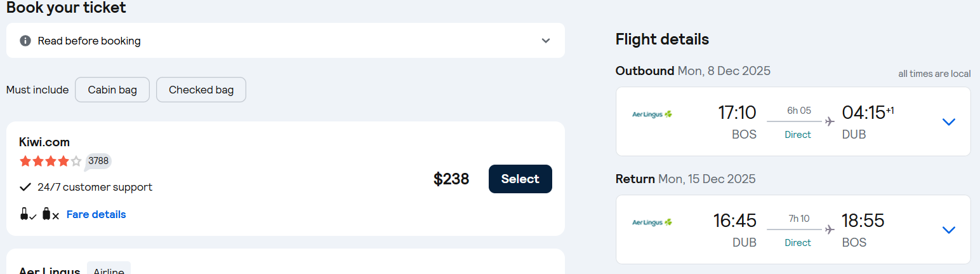The height and width of the screenshot is (274, 980).
Task: Toggle the Cabin bag filter
Action: click(x=112, y=90)
